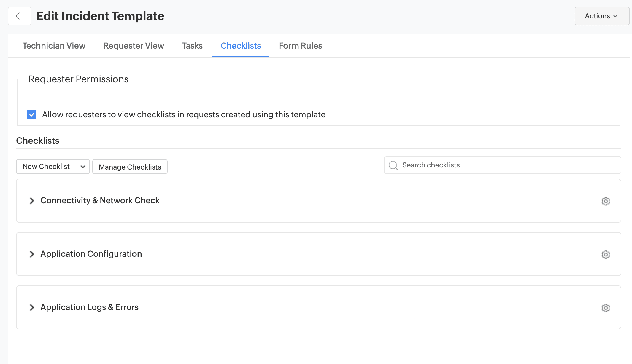The width and height of the screenshot is (632, 364).
Task: Click the Application Configuration title text
Action: (x=91, y=254)
